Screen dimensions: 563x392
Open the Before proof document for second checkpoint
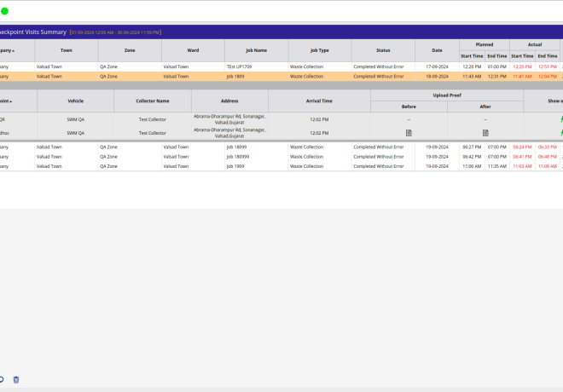pyautogui.click(x=409, y=133)
